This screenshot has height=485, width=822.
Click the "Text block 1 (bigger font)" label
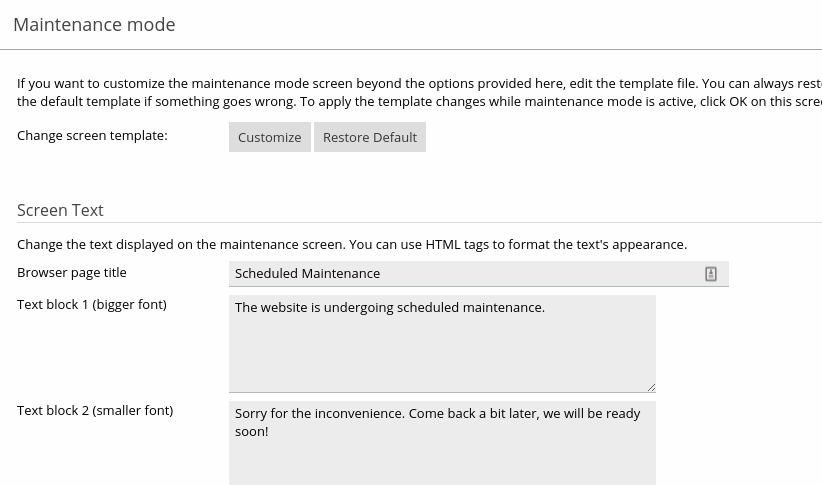click(92, 305)
